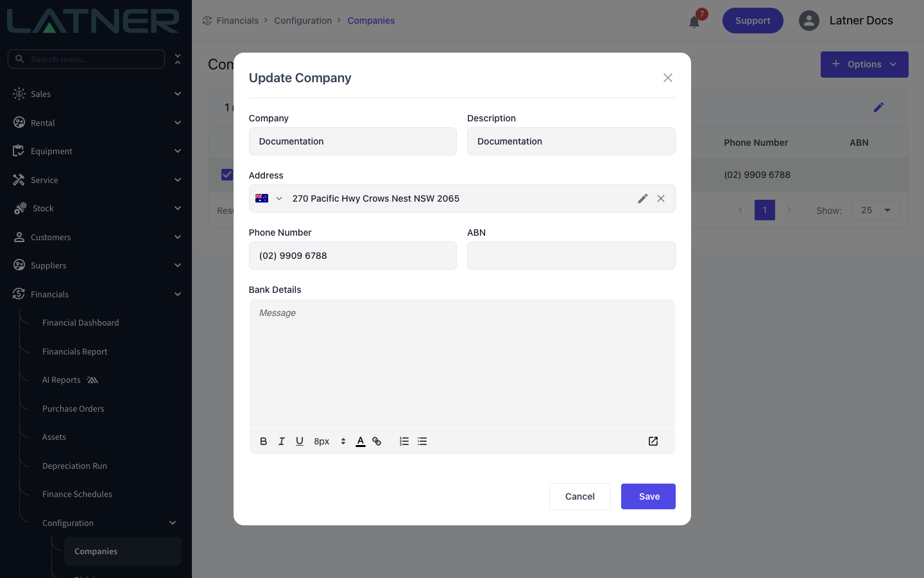Open notifications bell
This screenshot has height=578, width=924.
pyautogui.click(x=694, y=22)
